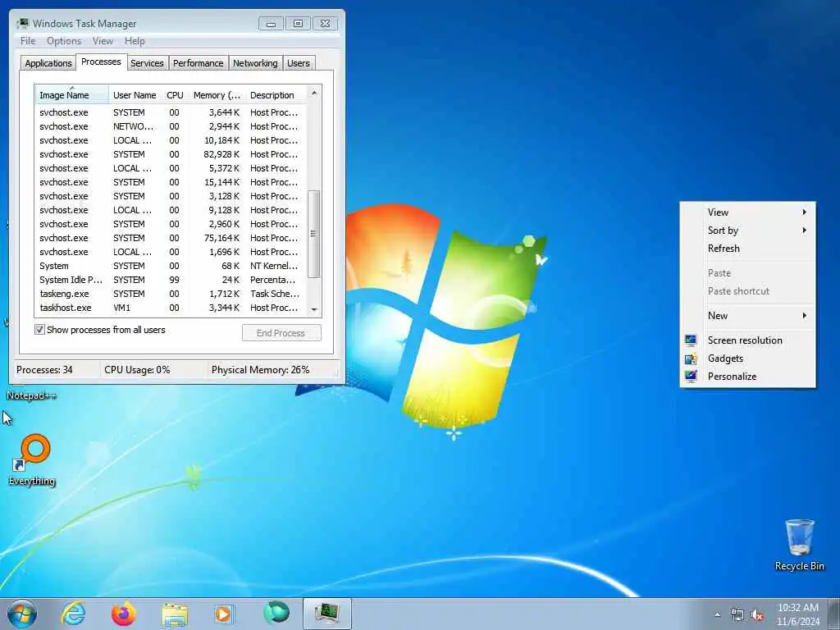Click Physical Memory: 26% status text
Viewport: 840px width, 630px height.
pyautogui.click(x=260, y=370)
